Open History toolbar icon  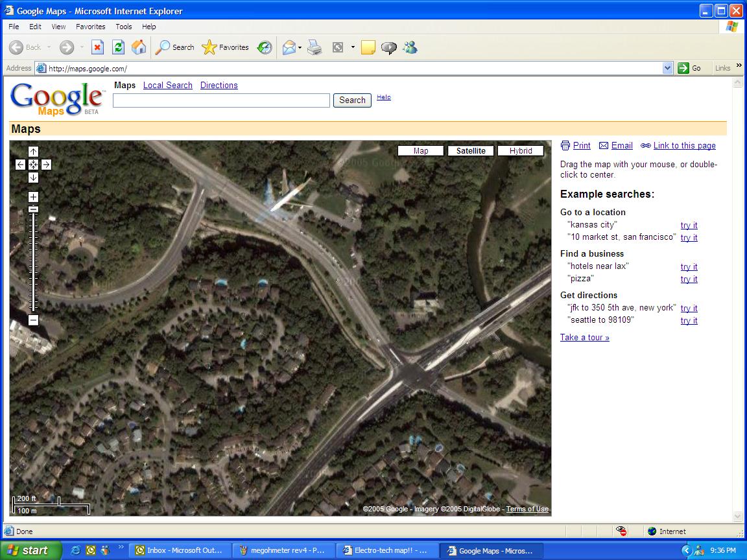point(265,47)
